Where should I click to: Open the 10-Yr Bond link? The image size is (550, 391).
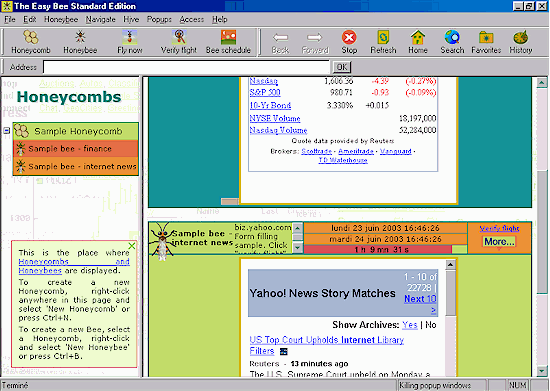(270, 105)
